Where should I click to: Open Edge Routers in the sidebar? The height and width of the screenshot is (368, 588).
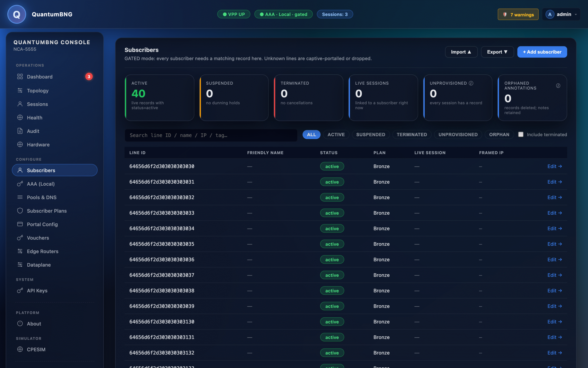click(55, 251)
